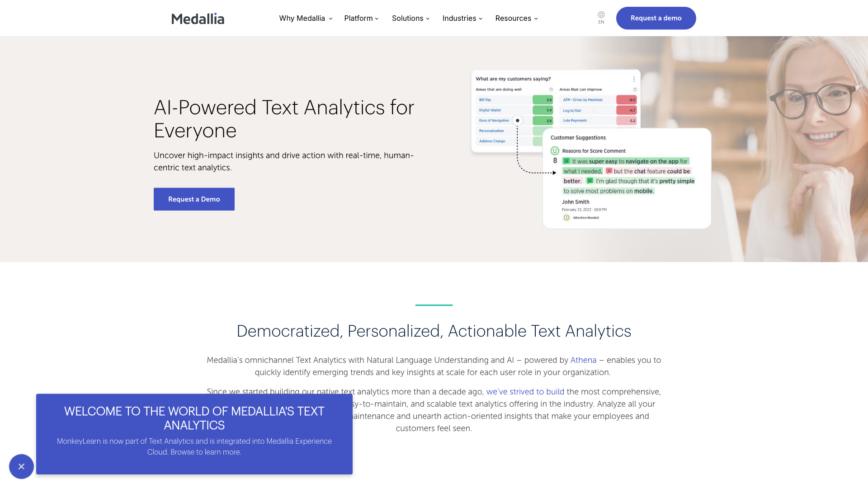Expand the Platform navigation dropdown

tap(359, 18)
